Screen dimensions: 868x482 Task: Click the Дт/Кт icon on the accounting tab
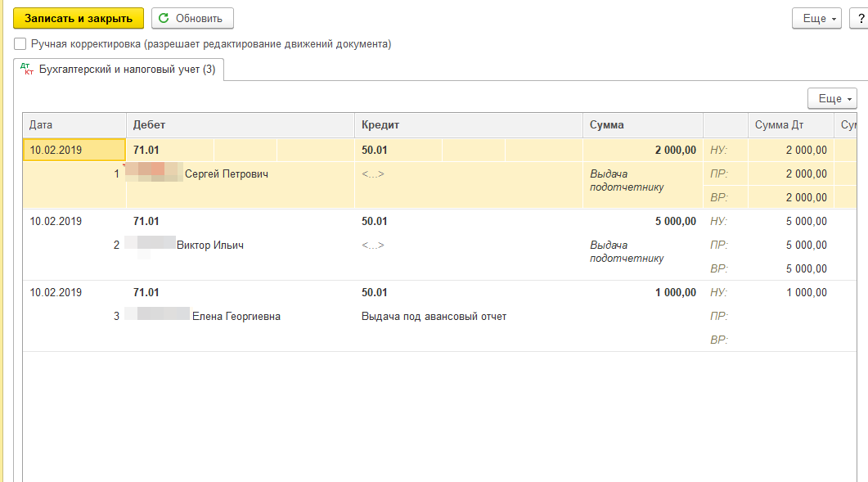pyautogui.click(x=29, y=70)
